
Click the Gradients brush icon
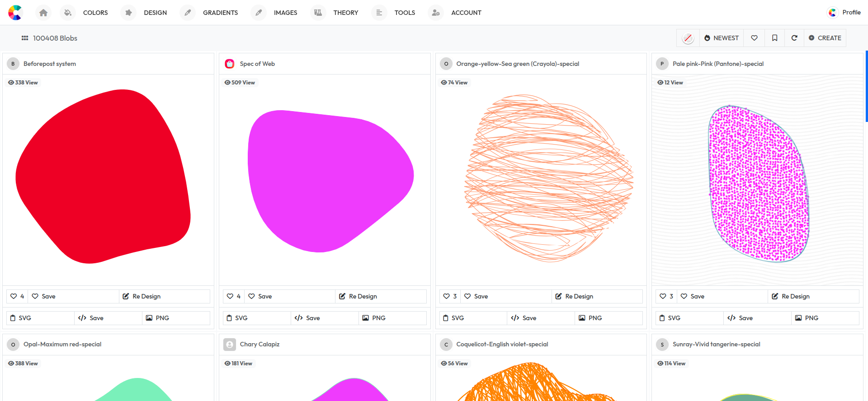[x=188, y=13]
